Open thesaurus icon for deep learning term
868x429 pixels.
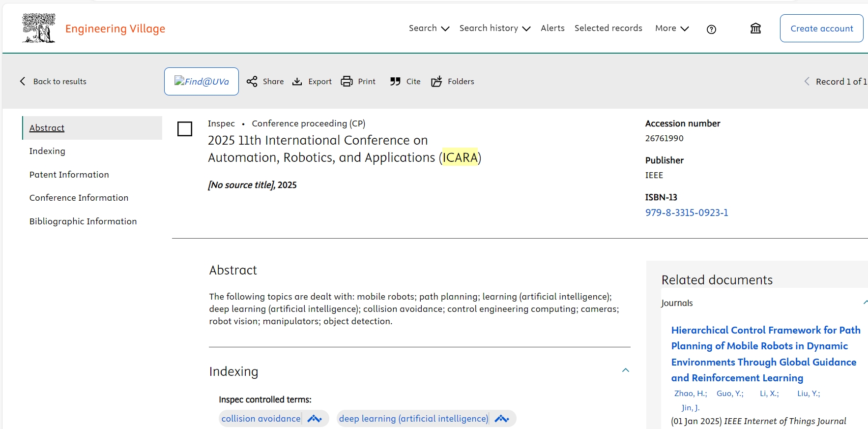[502, 419]
